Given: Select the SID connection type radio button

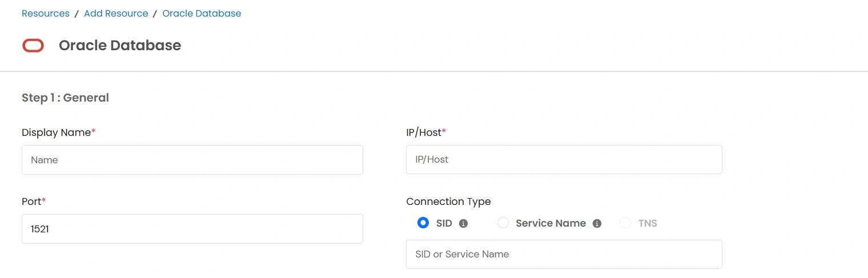Looking at the screenshot, I should coord(423,223).
